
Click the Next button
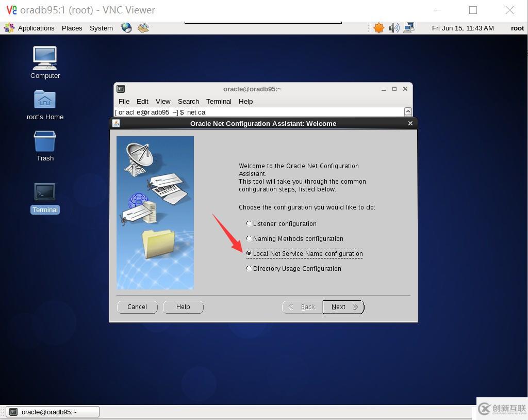pyautogui.click(x=343, y=307)
